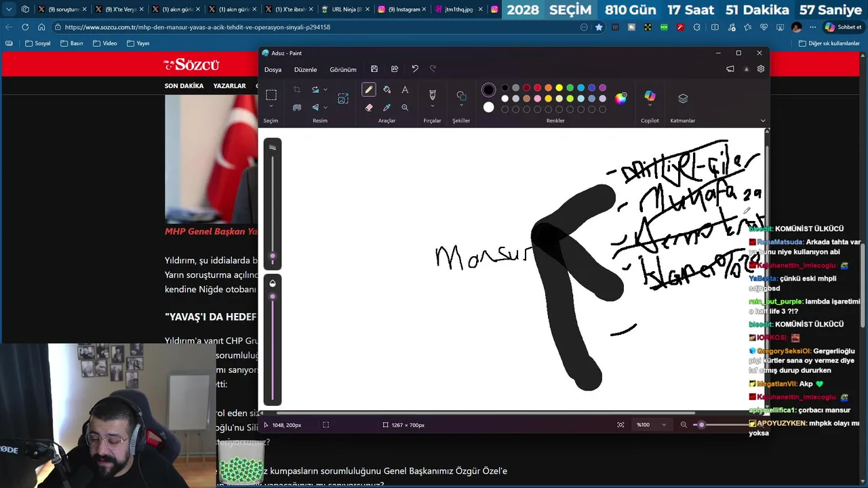Click the brush size slider handle
This screenshot has width=868, height=488.
[x=273, y=257]
